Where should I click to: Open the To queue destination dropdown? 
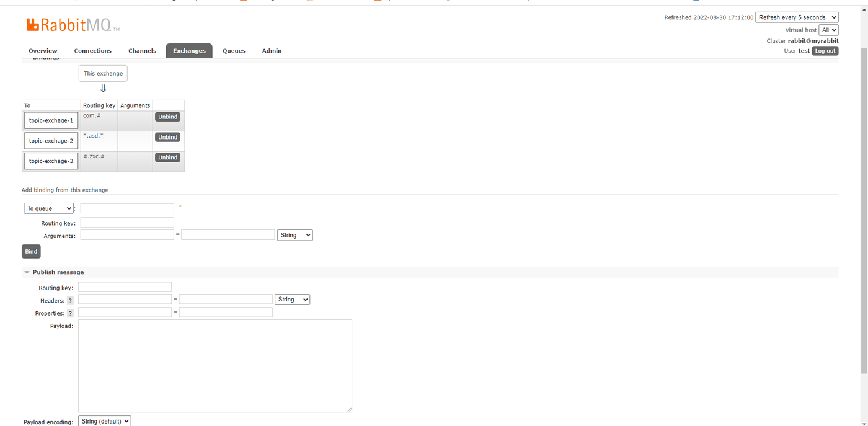pos(48,208)
